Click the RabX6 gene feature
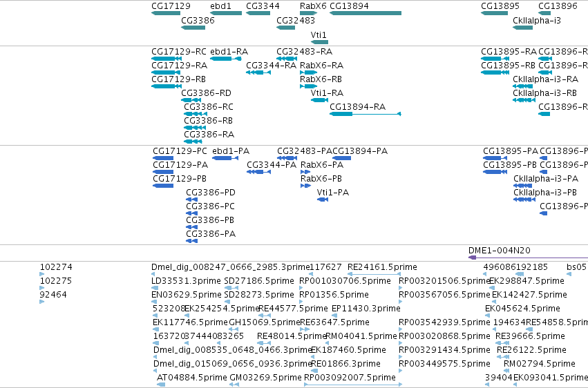The width and height of the screenshot is (588, 388). coord(309,13)
